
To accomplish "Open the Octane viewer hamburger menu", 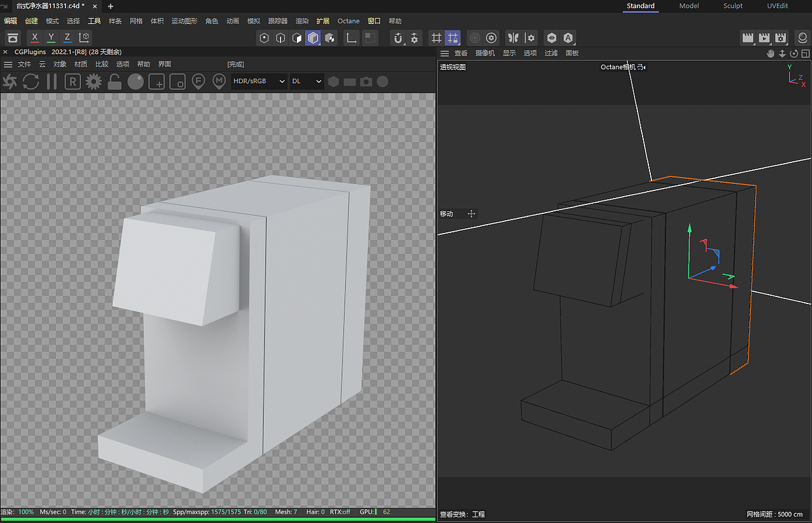I will point(8,64).
